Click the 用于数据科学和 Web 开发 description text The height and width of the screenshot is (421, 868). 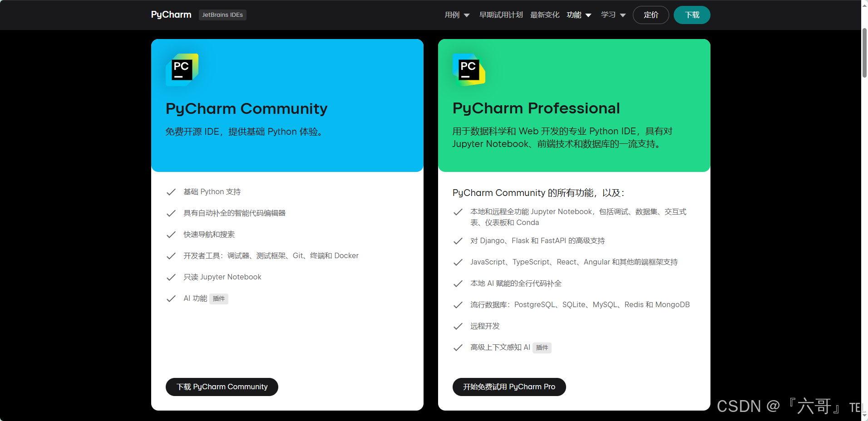point(562,137)
